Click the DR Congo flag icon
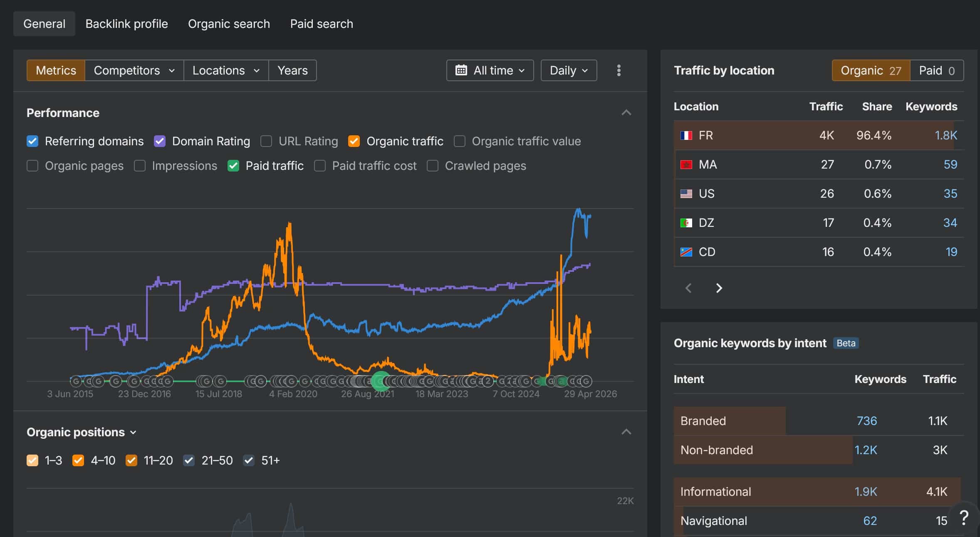This screenshot has width=980, height=537. [686, 252]
